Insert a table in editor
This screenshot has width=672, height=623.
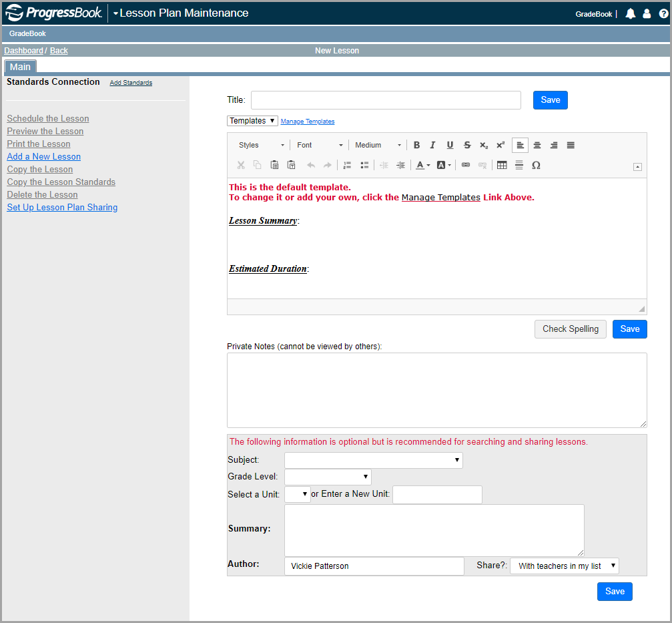point(502,165)
